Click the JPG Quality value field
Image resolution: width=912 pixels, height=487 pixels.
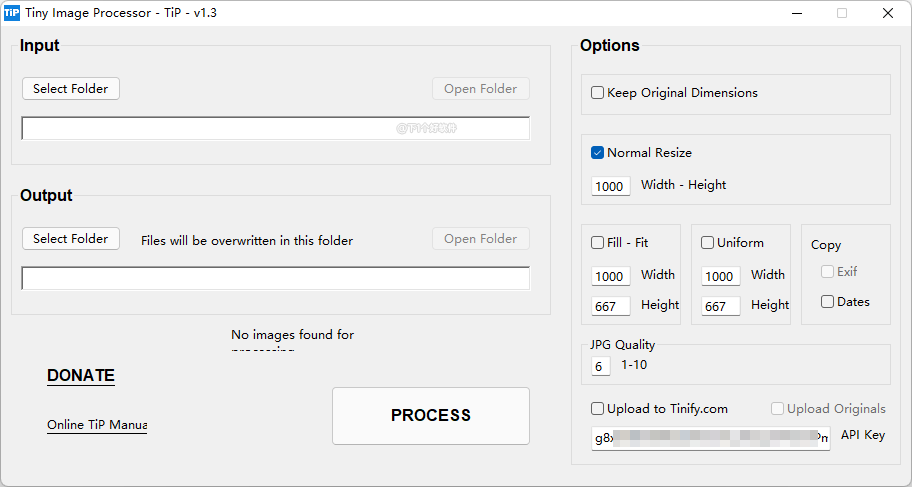pyautogui.click(x=600, y=367)
